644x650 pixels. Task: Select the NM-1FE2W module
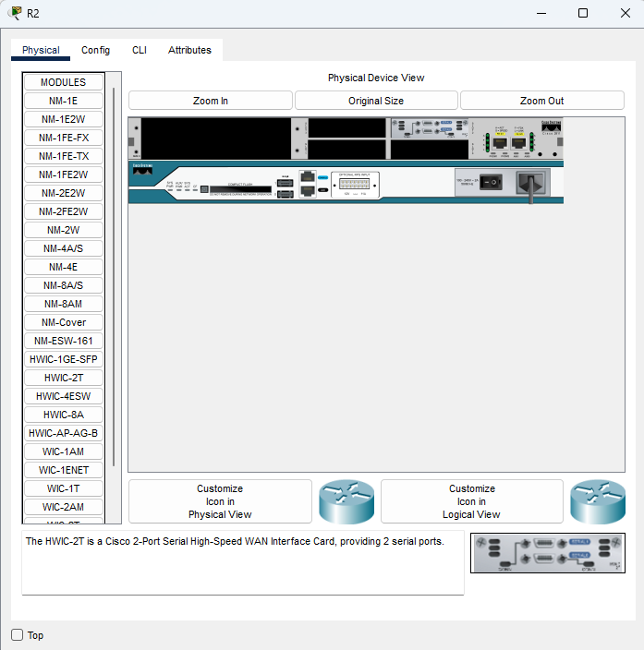pyautogui.click(x=64, y=175)
